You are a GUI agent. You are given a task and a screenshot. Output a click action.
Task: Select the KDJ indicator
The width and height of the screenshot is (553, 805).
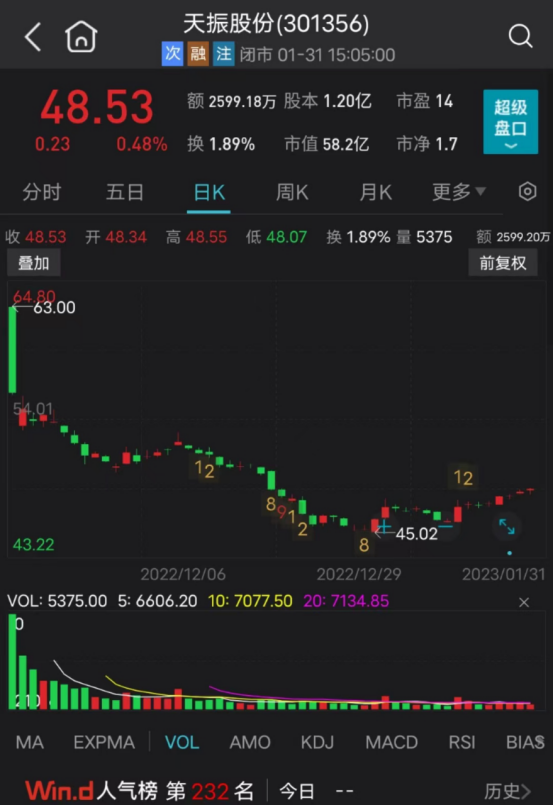point(317,742)
